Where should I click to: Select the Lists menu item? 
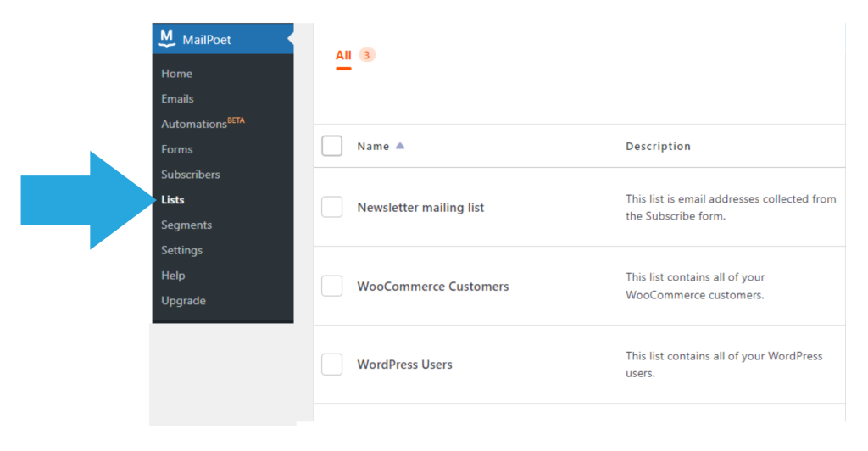(173, 200)
